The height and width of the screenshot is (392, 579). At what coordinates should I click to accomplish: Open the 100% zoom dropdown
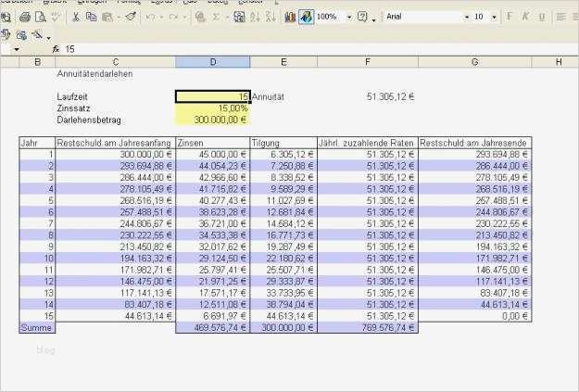349,17
